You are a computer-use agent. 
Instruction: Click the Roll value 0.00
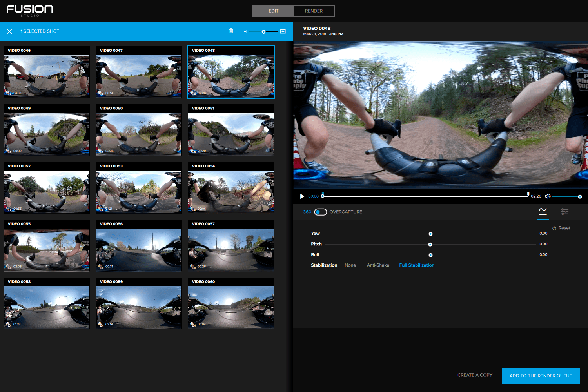point(543,255)
